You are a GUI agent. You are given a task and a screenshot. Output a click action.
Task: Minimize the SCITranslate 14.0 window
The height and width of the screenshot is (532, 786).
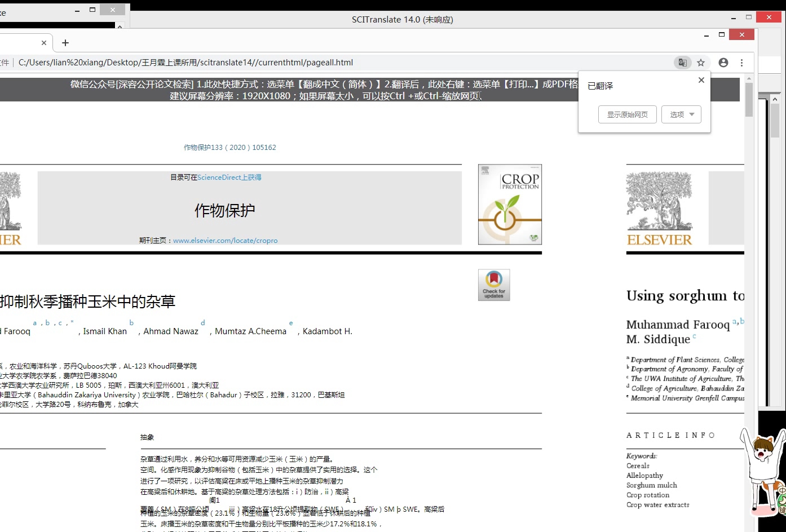(x=734, y=17)
